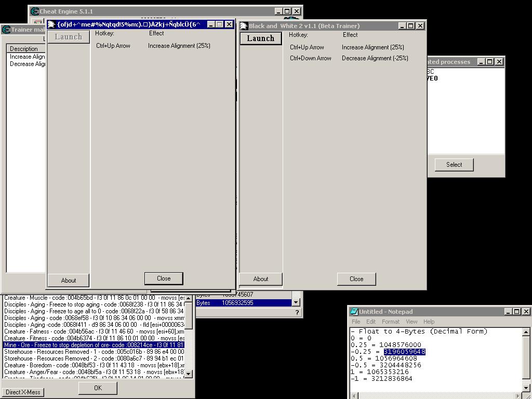Viewport: 532px width, 399px height.
Task: Click the Black and White 2 trainer icon
Action: [244, 26]
